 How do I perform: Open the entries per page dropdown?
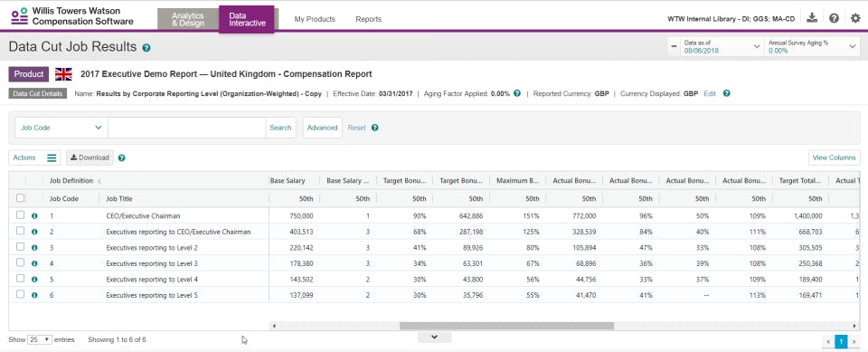pos(40,339)
